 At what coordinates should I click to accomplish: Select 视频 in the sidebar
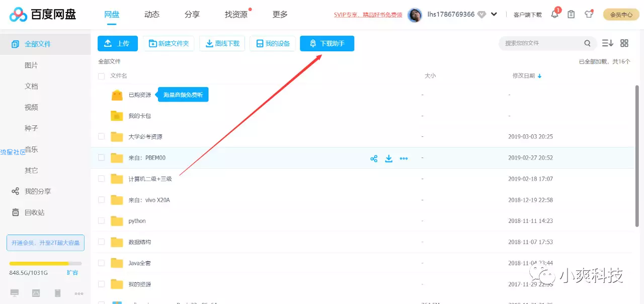click(x=31, y=107)
